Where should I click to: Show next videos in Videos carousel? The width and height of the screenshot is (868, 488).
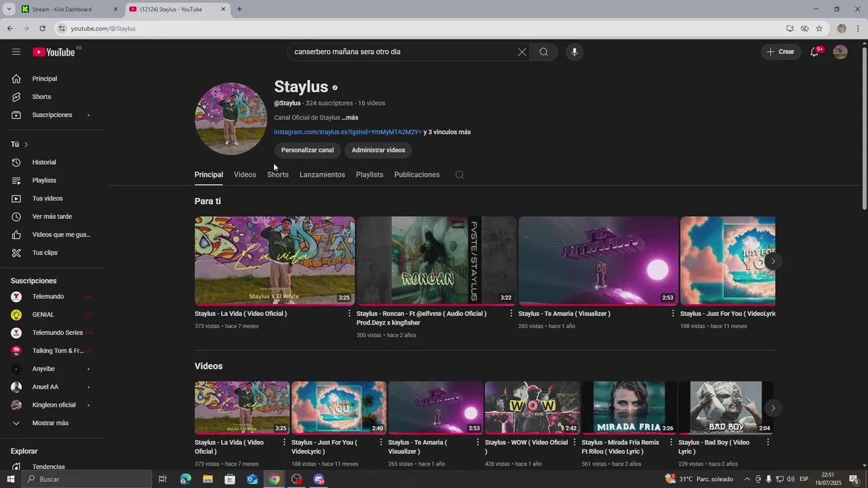773,408
